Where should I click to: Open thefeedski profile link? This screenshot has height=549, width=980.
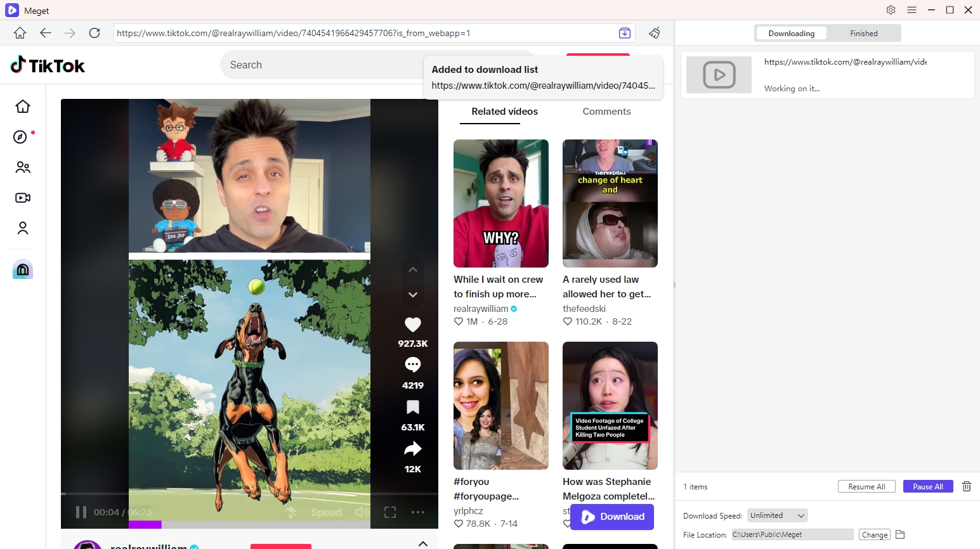pos(584,309)
